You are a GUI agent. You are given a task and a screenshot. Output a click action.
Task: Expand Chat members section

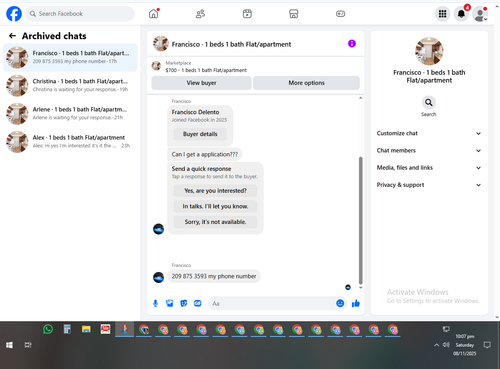[429, 151]
